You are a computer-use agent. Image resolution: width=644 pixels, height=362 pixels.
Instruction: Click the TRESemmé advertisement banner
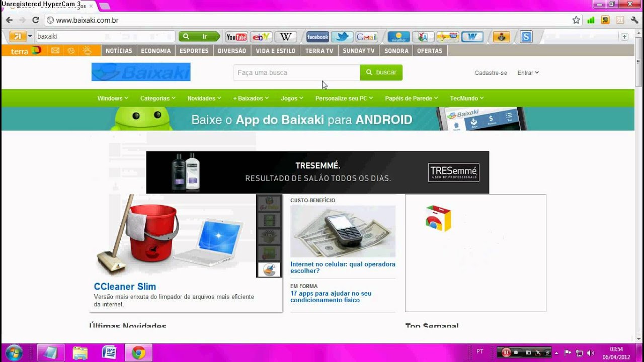pos(317,172)
